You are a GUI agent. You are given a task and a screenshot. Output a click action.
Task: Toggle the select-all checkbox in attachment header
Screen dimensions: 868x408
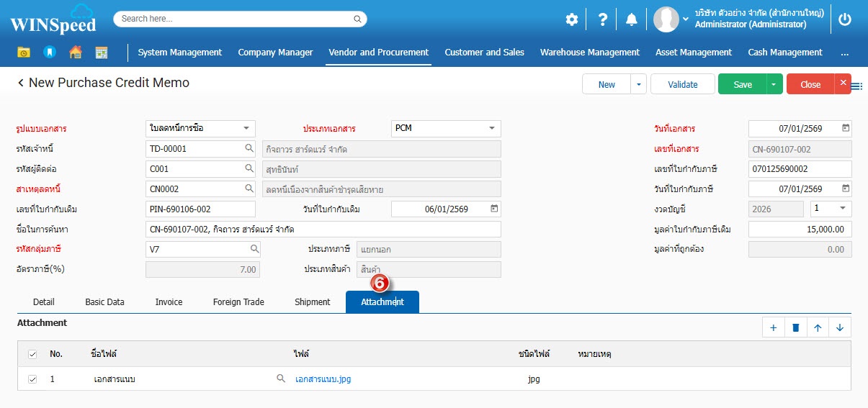pyautogui.click(x=32, y=354)
